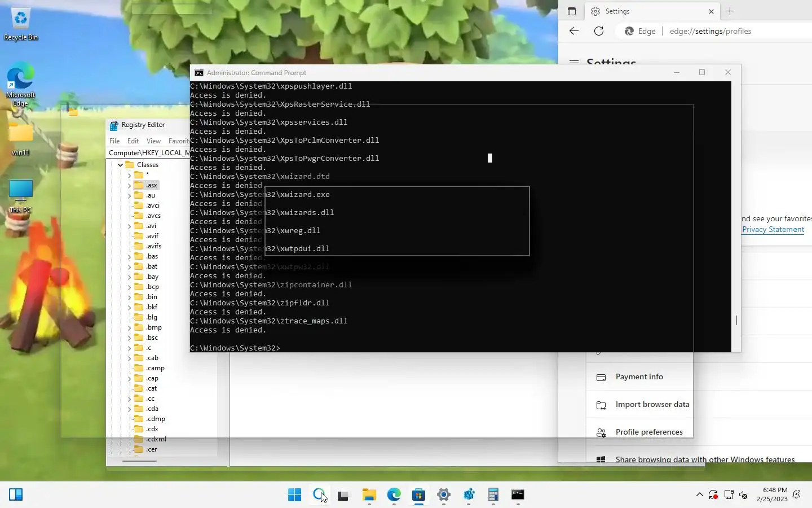
Task: Expand the .bat registry key
Action: pos(129,266)
